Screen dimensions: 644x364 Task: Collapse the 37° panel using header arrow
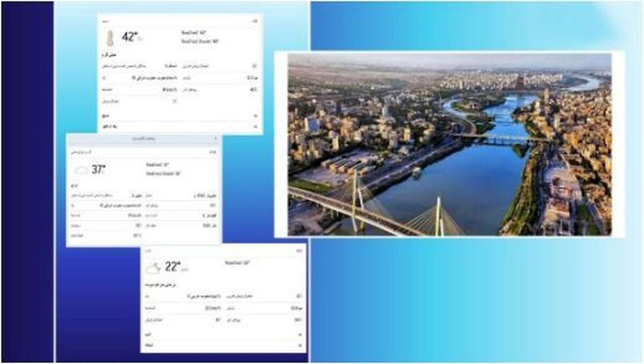point(215,139)
